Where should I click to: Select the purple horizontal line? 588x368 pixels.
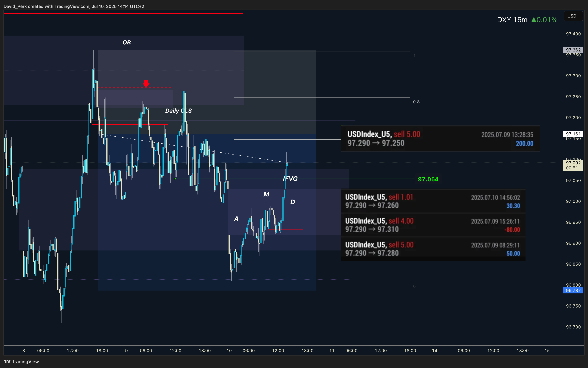(x=179, y=120)
